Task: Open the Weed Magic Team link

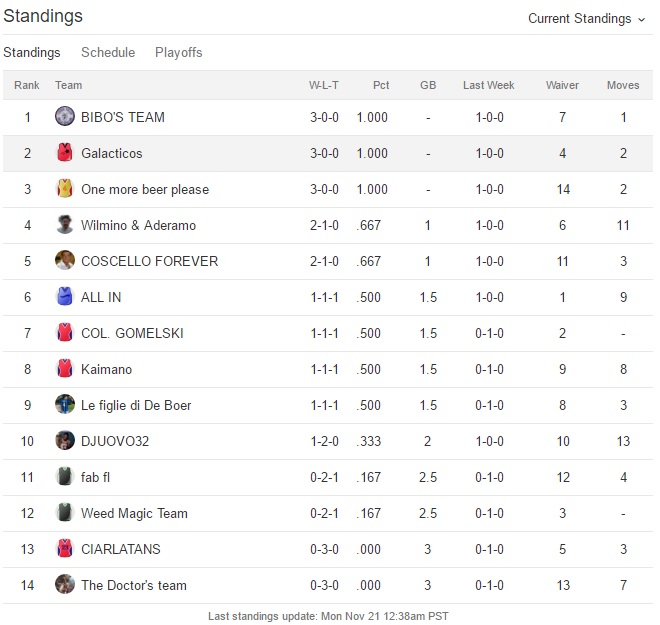Action: tap(134, 513)
